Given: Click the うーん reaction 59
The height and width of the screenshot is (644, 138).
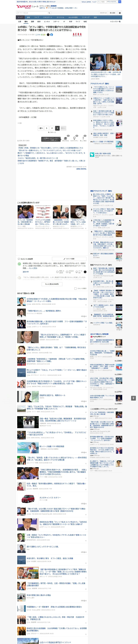Looking at the screenshot, I should 79,272.
